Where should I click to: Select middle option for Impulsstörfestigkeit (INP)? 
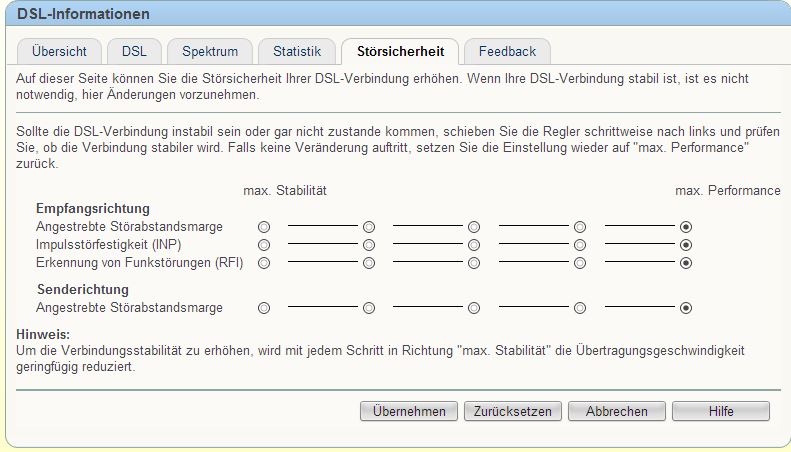474,245
